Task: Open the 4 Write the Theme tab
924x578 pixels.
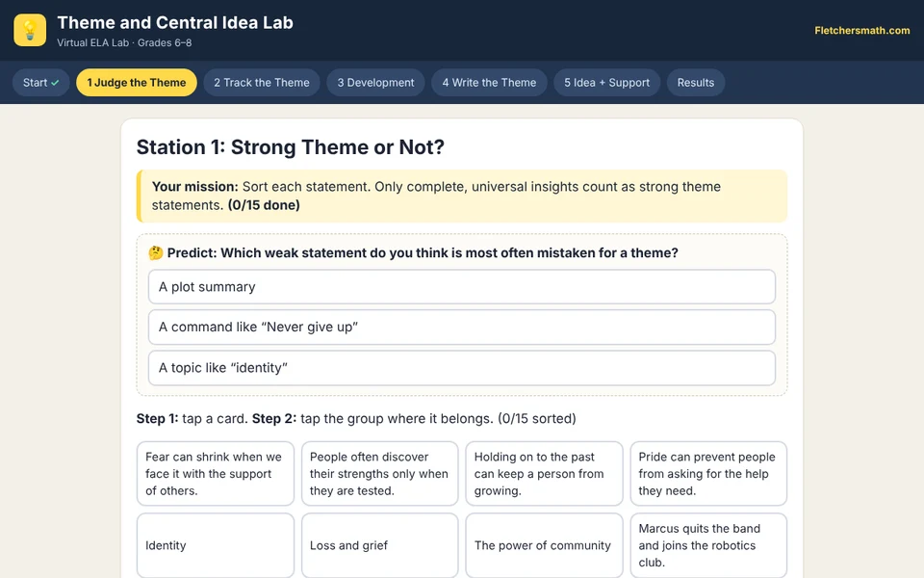Action: click(x=489, y=83)
